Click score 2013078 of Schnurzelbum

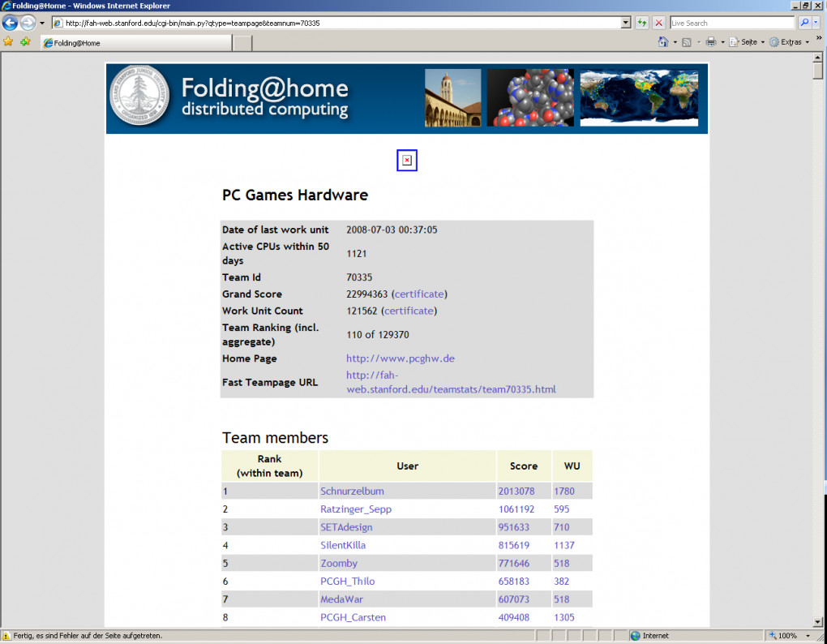[x=516, y=491]
